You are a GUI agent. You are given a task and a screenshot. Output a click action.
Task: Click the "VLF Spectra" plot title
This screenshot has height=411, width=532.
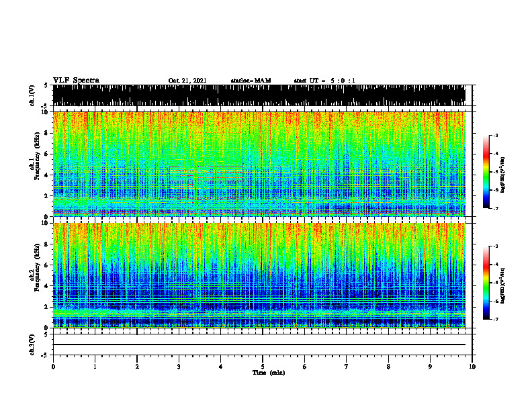(76, 81)
